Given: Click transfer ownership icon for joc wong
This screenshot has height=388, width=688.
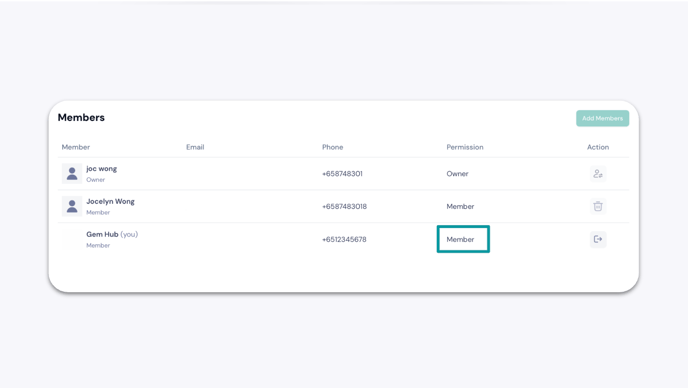Looking at the screenshot, I should tap(598, 174).
